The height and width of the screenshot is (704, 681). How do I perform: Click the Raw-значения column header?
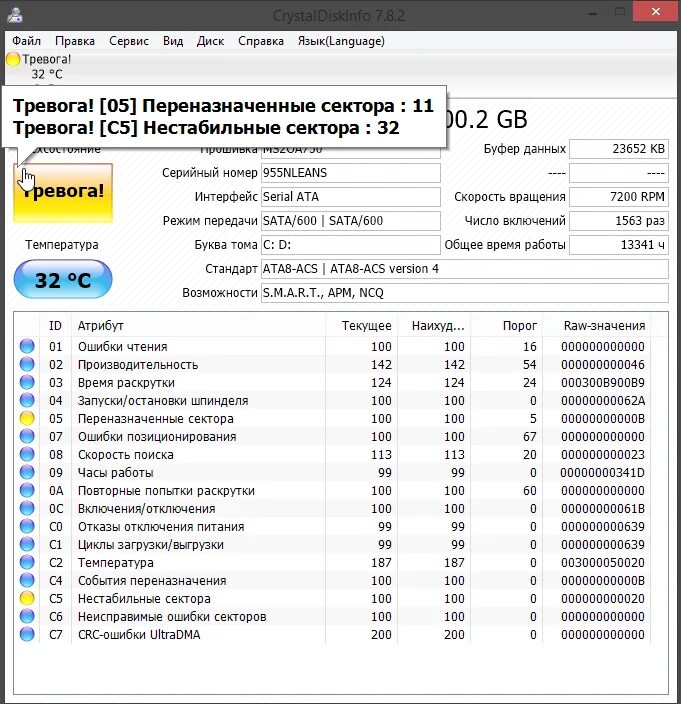tap(597, 326)
